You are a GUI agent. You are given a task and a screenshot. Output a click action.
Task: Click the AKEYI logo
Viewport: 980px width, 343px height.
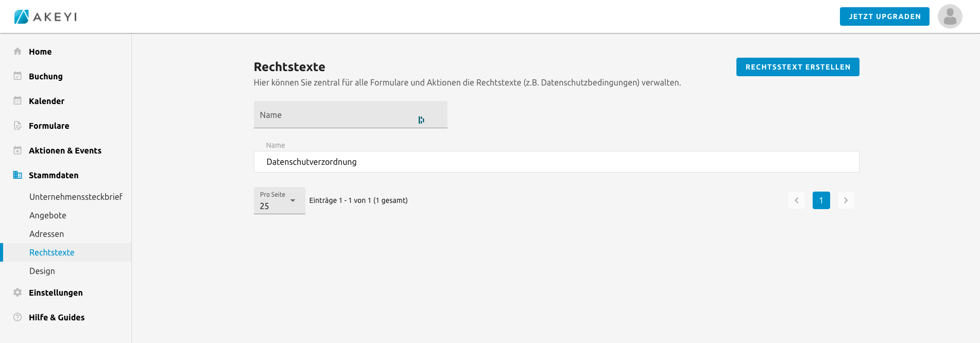pos(45,16)
